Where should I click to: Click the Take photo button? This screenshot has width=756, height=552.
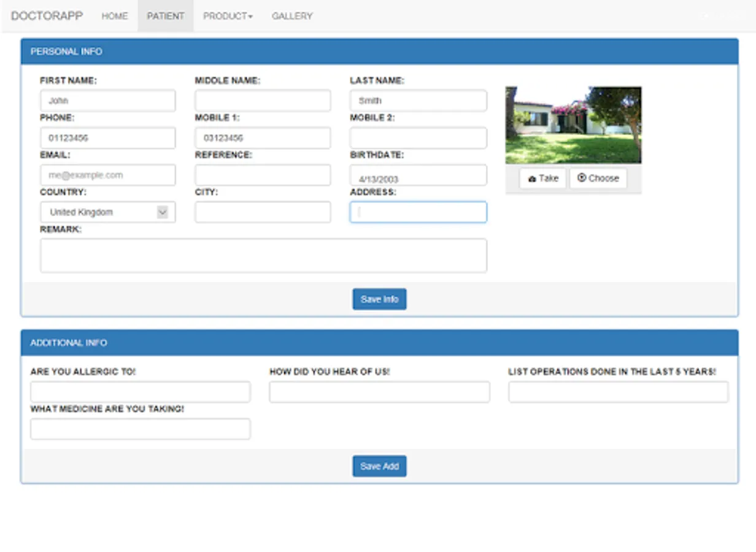point(543,178)
